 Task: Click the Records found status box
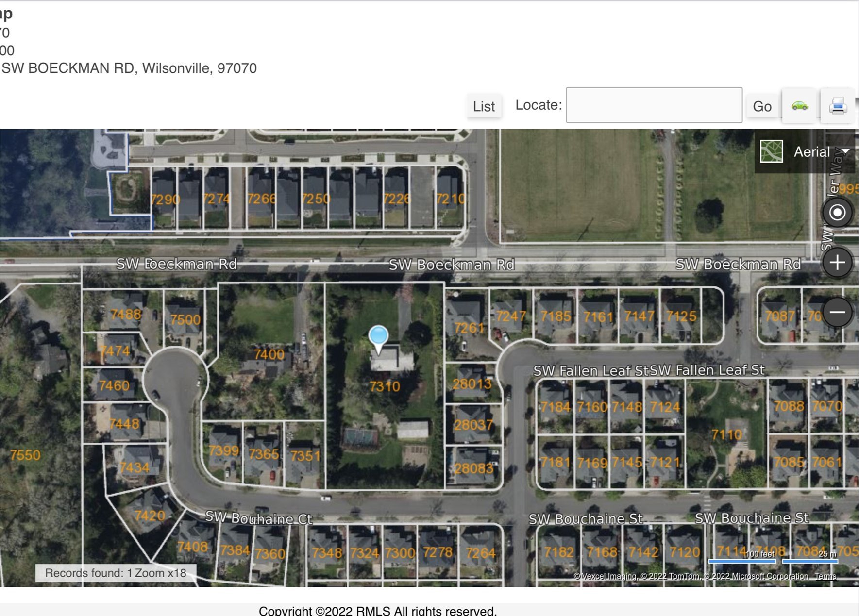116,573
